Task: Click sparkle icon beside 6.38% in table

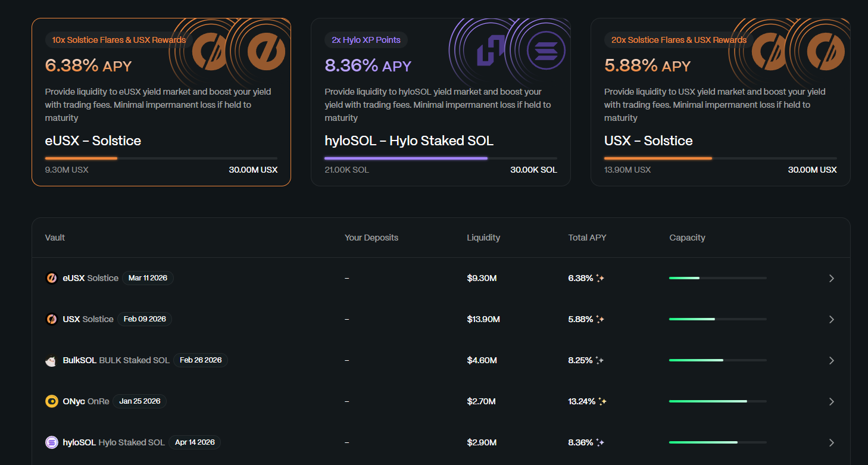Action: [x=600, y=278]
